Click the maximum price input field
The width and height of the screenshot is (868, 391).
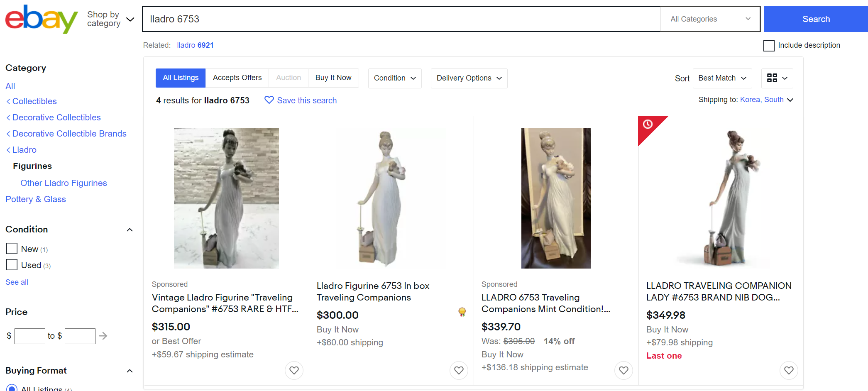(x=80, y=336)
